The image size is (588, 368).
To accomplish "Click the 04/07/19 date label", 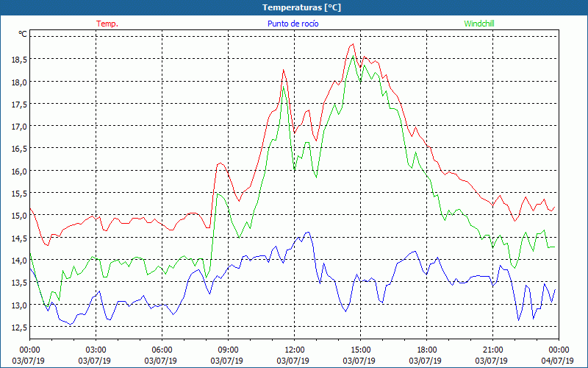I will click(x=557, y=361).
